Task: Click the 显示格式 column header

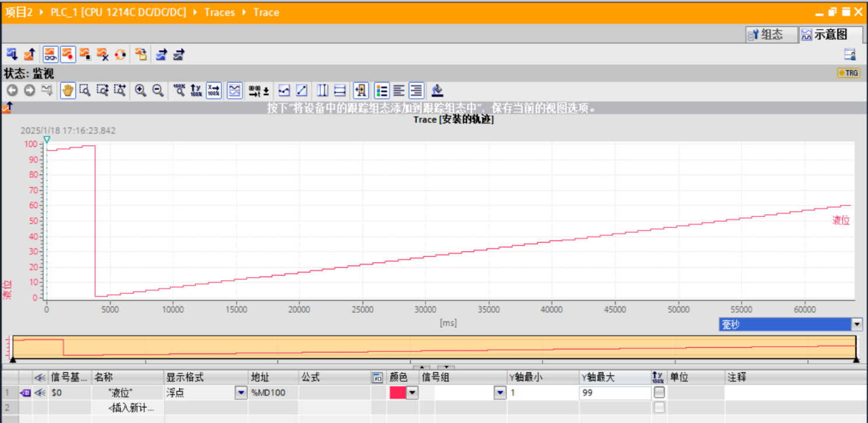Action: click(x=206, y=377)
